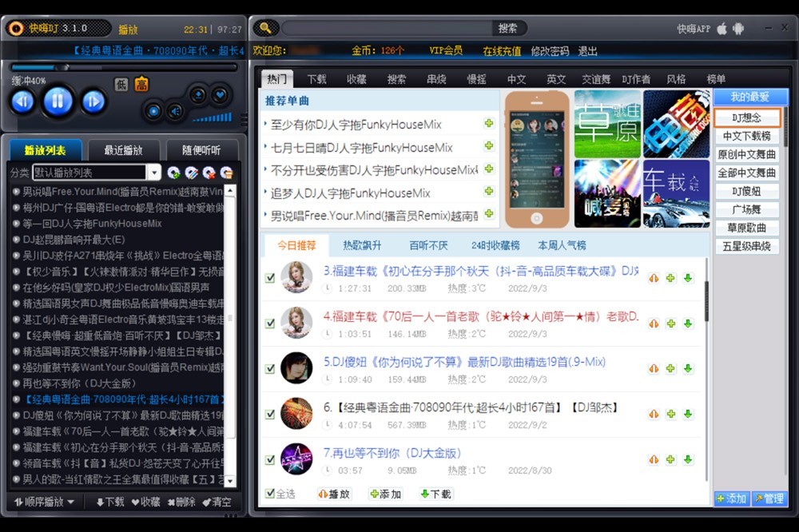Play song 3 福建车载 via headphone icon
The height and width of the screenshot is (532, 799).
654,278
